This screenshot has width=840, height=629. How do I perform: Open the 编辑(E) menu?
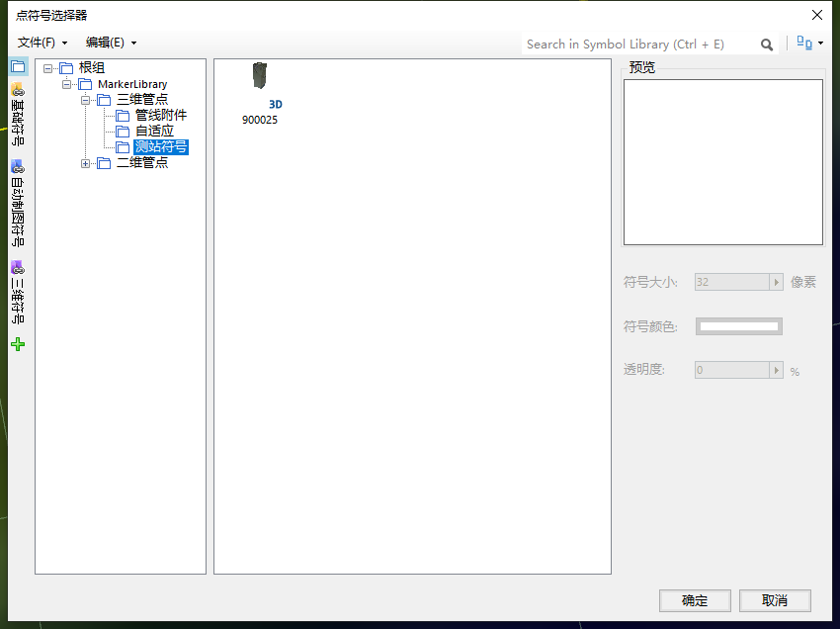tap(111, 43)
